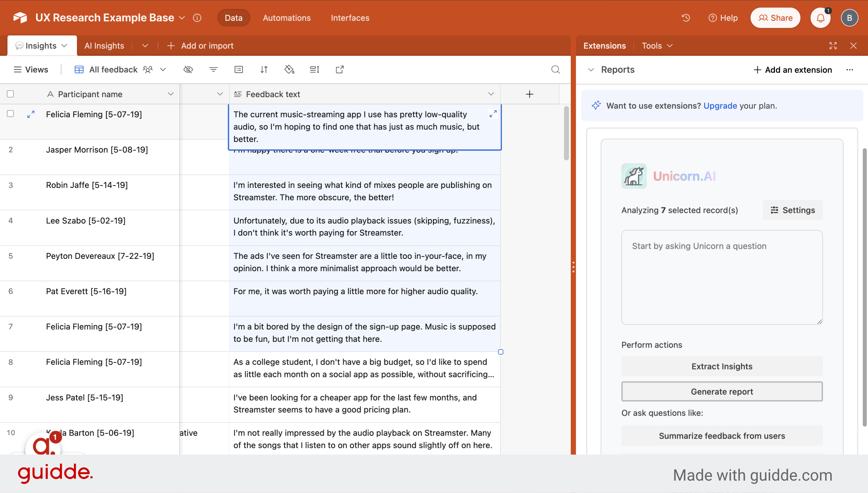The image size is (868, 493).
Task: Open UX Research Example Base dropdown
Action: coord(182,18)
